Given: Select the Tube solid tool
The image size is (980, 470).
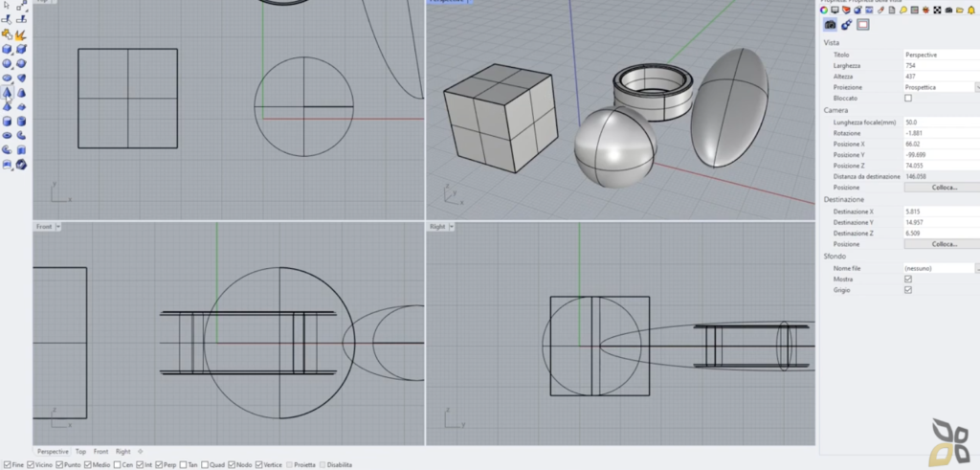Looking at the screenshot, I should (x=21, y=122).
